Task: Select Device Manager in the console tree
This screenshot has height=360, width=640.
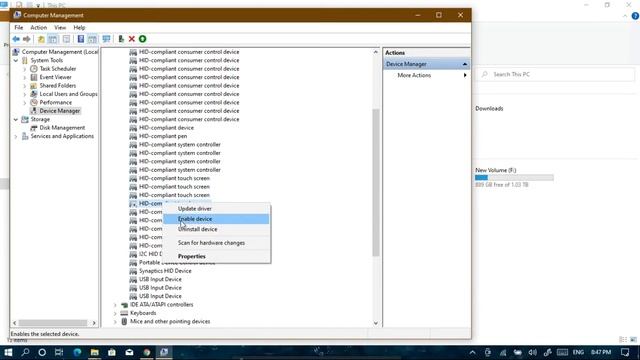Action: coord(60,111)
